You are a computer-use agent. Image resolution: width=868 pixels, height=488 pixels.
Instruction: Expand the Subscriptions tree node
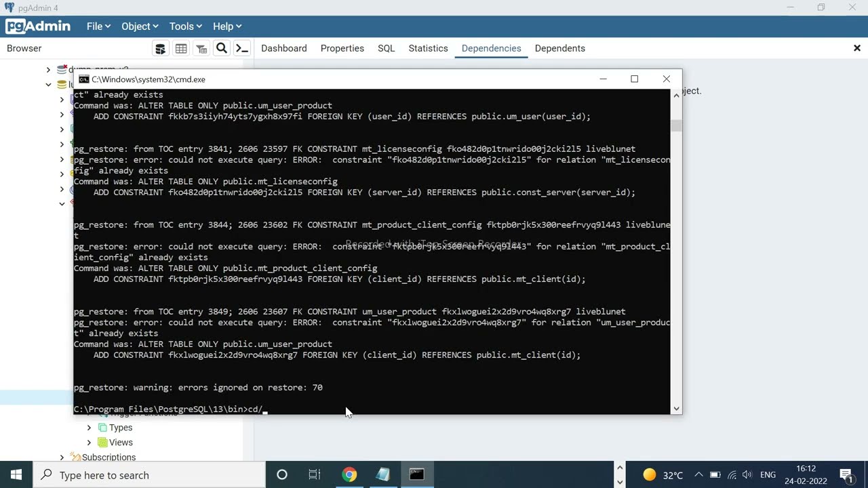(x=62, y=457)
